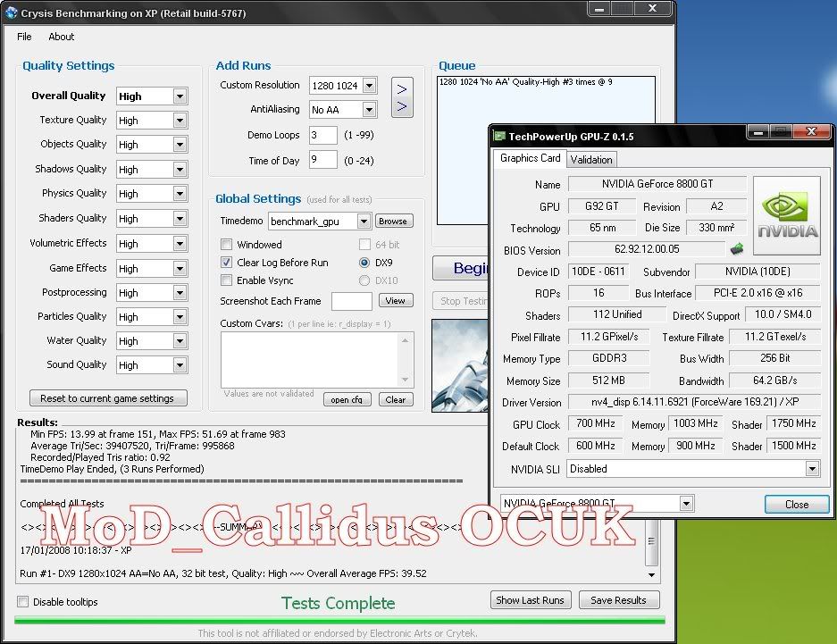Expand the Volumetric Effects dropdown
837x644 pixels.
(180, 243)
